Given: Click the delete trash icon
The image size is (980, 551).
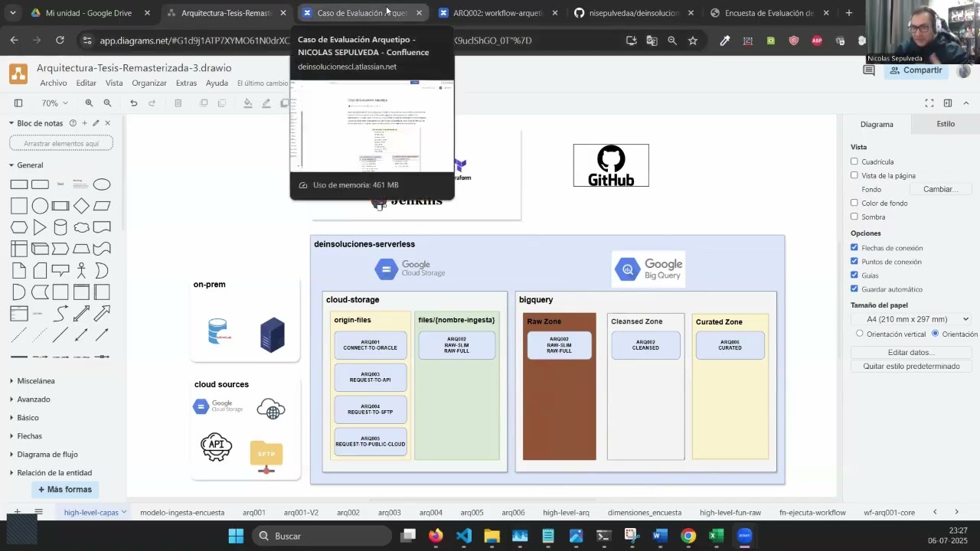Looking at the screenshot, I should pyautogui.click(x=178, y=103).
